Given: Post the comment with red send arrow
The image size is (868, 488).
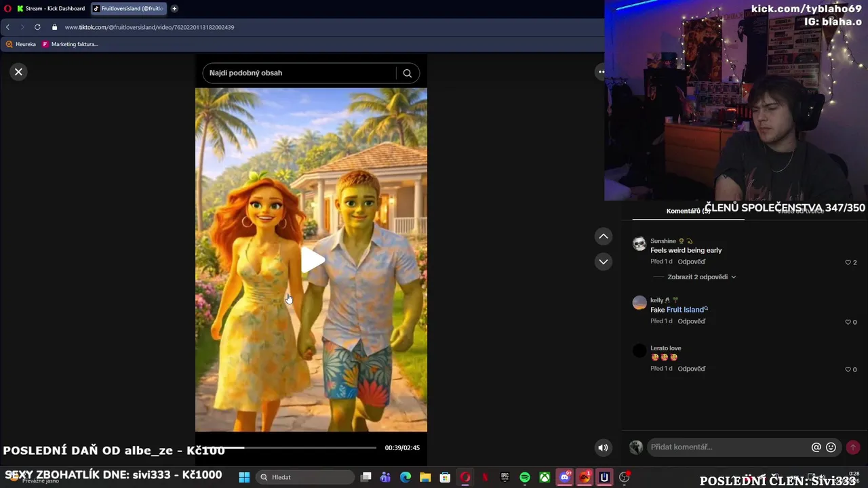Looking at the screenshot, I should click(853, 447).
